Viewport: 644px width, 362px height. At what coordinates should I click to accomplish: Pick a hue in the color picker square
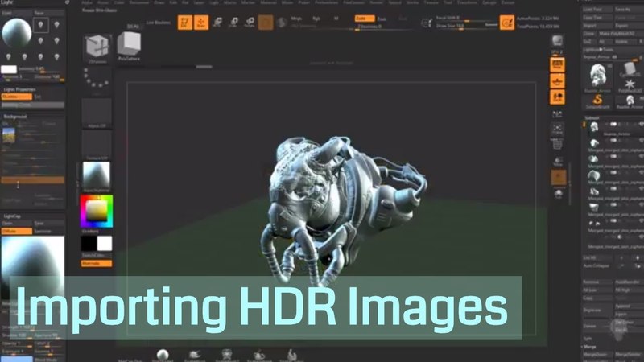coord(97,211)
